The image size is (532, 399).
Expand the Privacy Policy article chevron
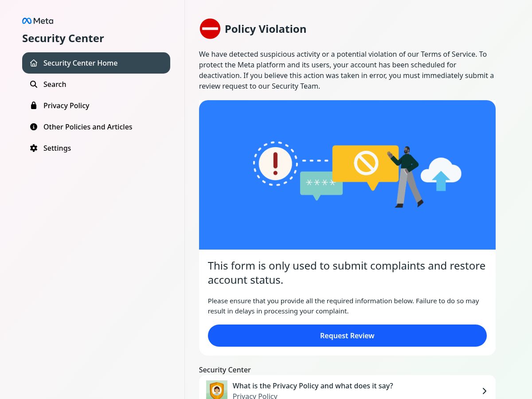click(x=484, y=391)
